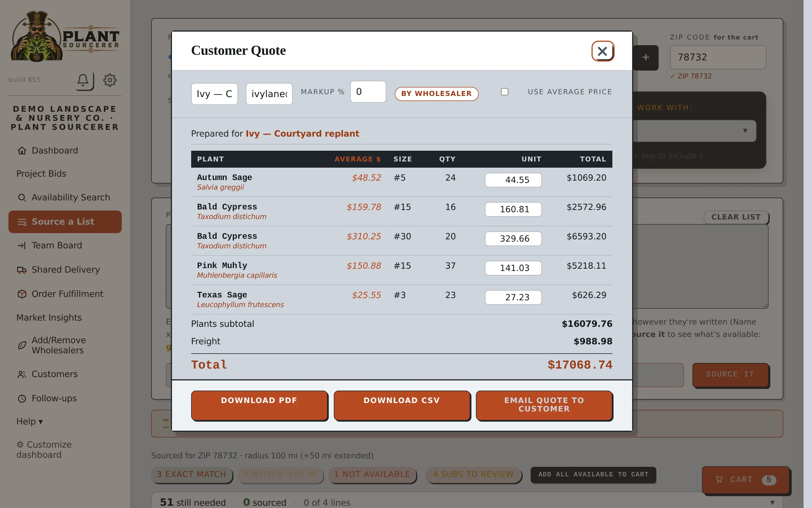The height and width of the screenshot is (508, 812).
Task: Click the quote name field Ivy — C
Action: (214, 94)
